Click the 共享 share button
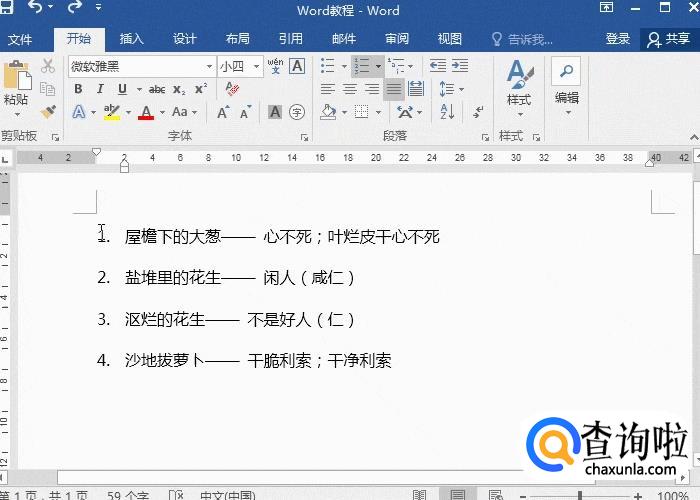 pos(668,39)
